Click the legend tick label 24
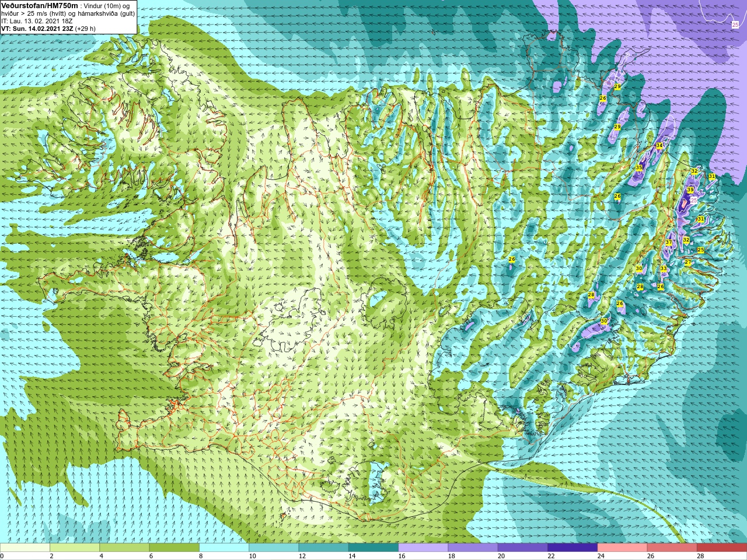This screenshot has height=560, width=747. 601,556
